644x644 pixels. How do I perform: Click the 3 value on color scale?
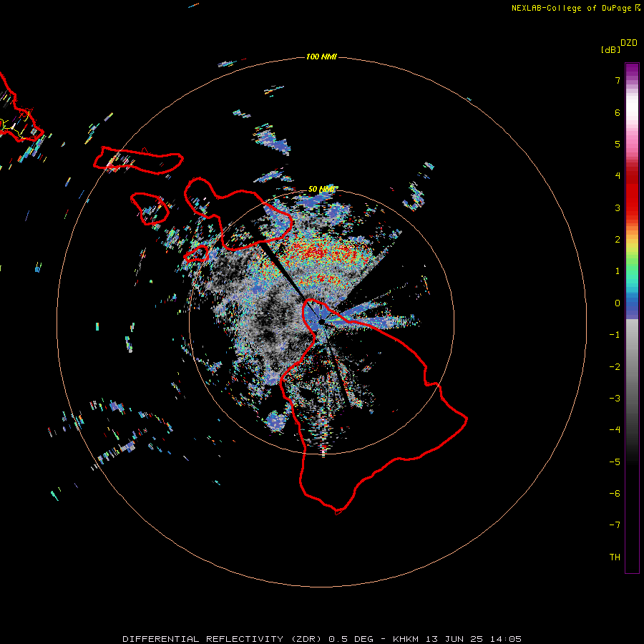pos(618,208)
